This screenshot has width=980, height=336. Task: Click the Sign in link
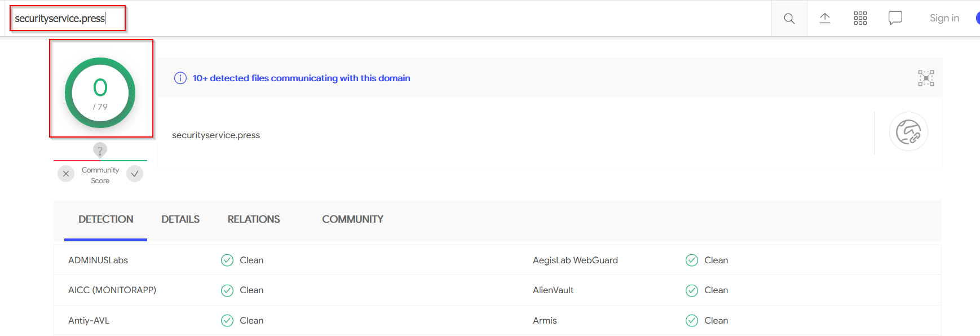point(944,18)
